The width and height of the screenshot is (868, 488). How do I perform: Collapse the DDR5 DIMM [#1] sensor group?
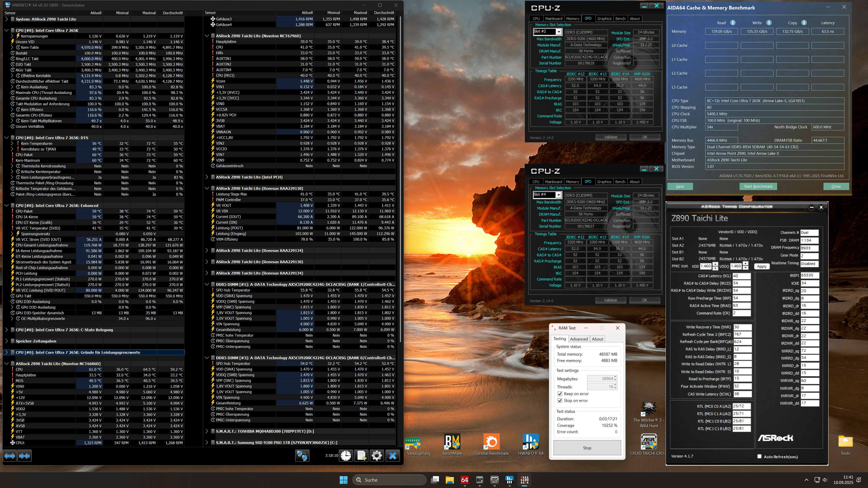(x=207, y=284)
